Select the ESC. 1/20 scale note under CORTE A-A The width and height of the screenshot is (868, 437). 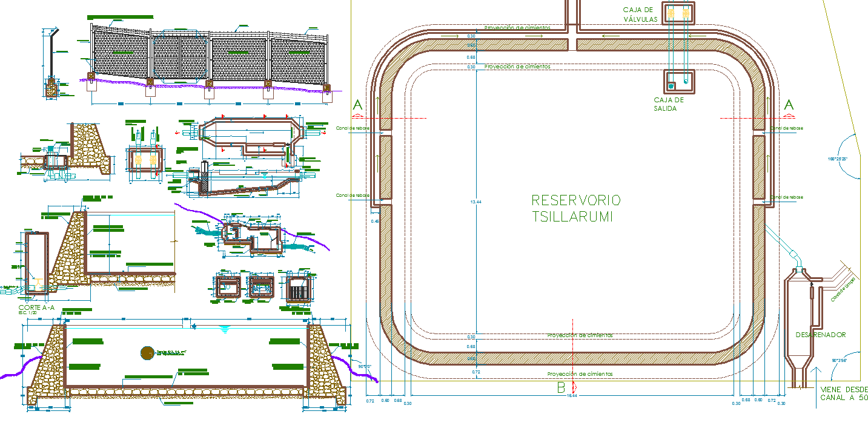pyautogui.click(x=28, y=313)
